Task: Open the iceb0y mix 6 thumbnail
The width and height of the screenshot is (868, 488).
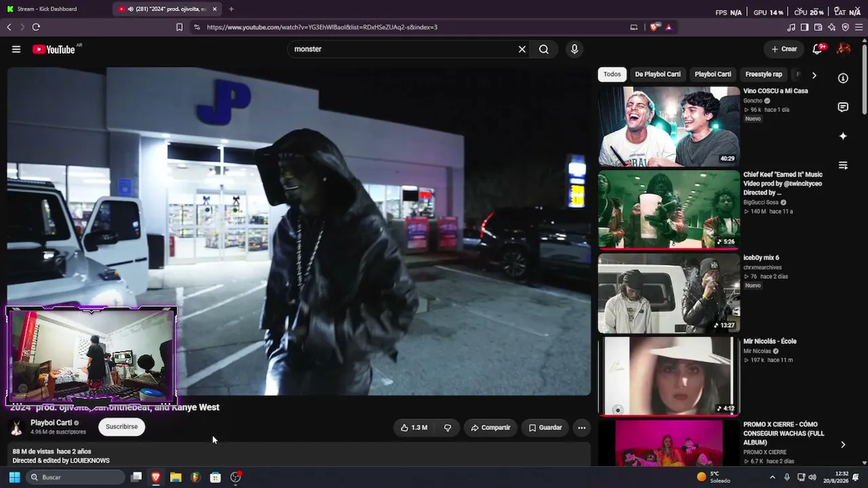Action: click(669, 293)
